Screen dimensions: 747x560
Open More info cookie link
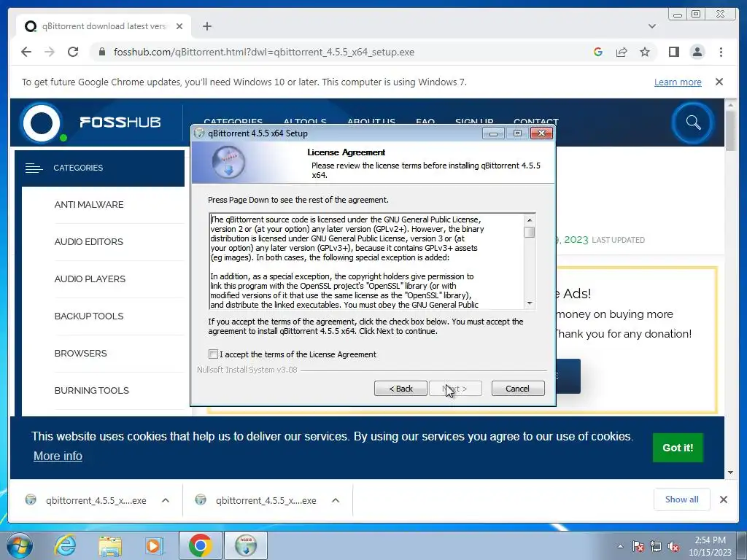58,456
